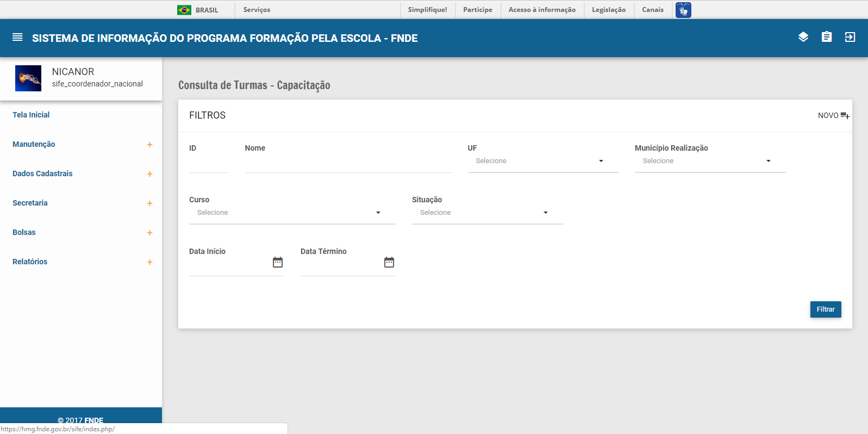Open the Legislação top bar link

point(608,10)
